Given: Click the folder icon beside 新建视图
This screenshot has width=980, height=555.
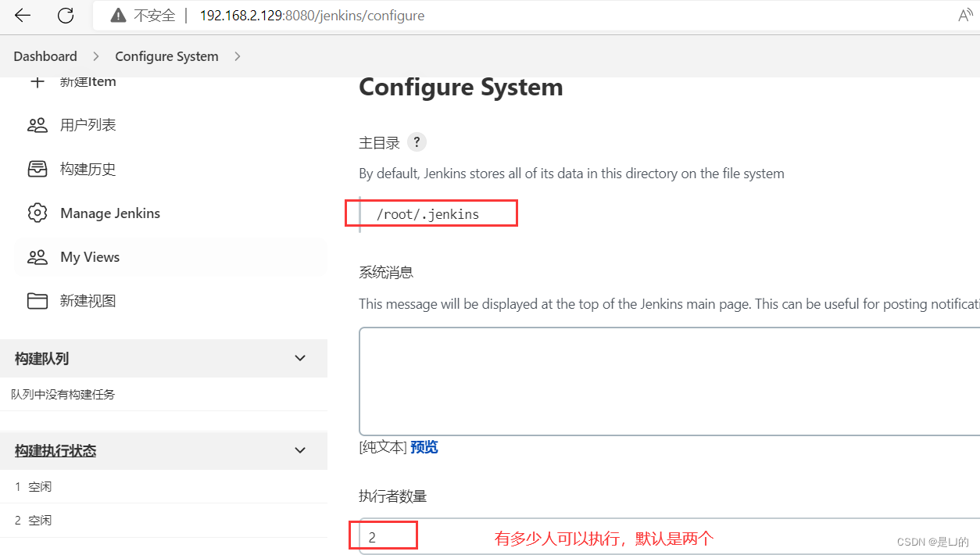Looking at the screenshot, I should point(37,301).
